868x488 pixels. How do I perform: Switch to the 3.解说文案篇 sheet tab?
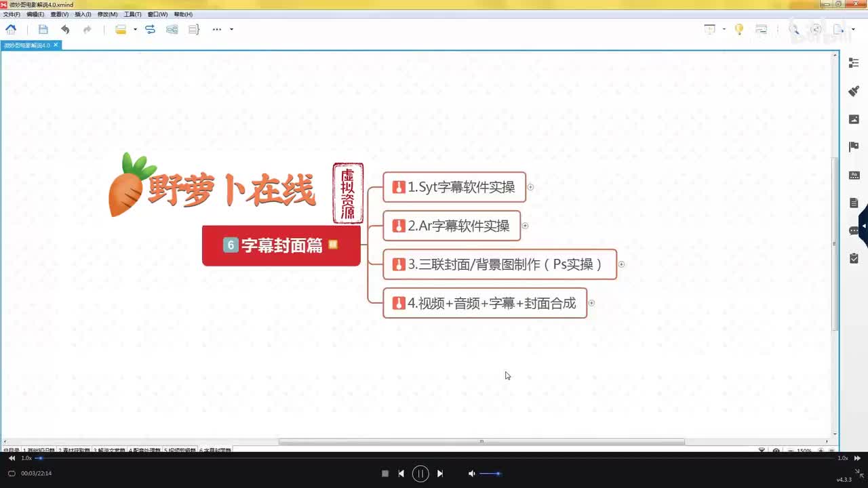[110, 451]
